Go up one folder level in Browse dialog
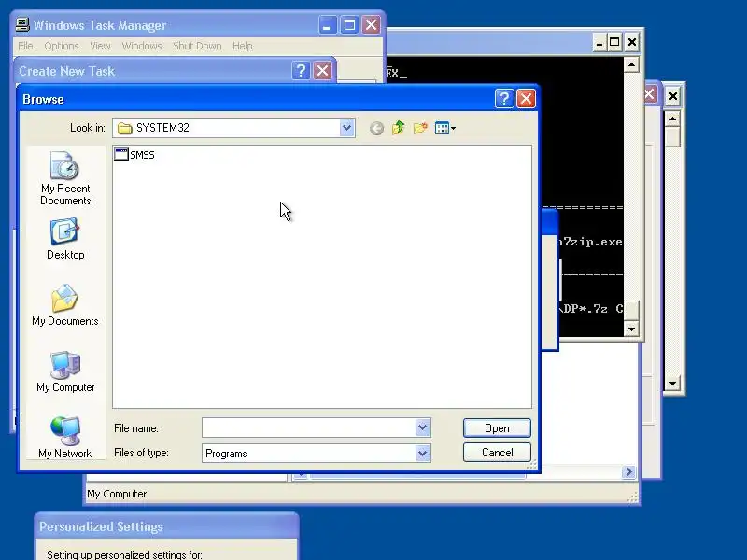Image resolution: width=747 pixels, height=560 pixels. pyautogui.click(x=399, y=128)
